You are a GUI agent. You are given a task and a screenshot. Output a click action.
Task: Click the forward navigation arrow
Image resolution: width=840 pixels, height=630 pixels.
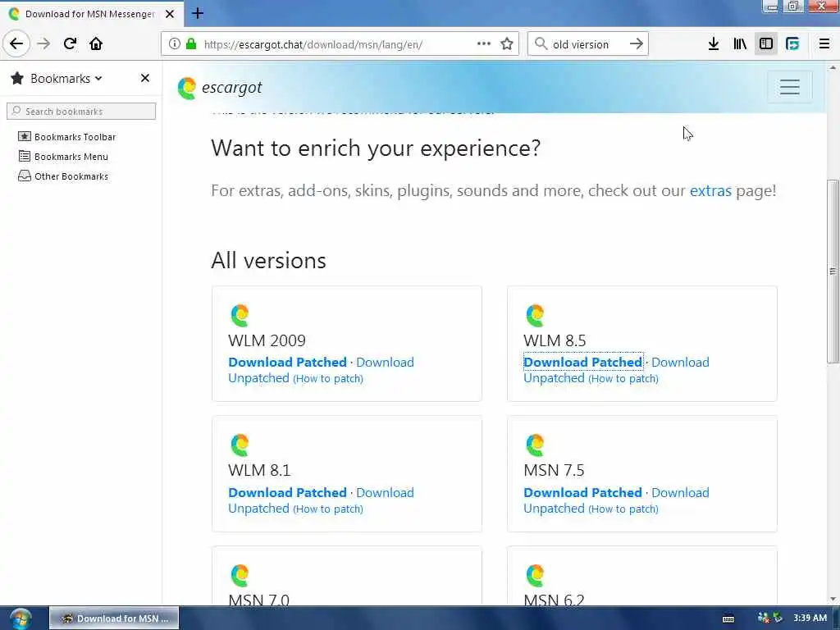pos(43,44)
